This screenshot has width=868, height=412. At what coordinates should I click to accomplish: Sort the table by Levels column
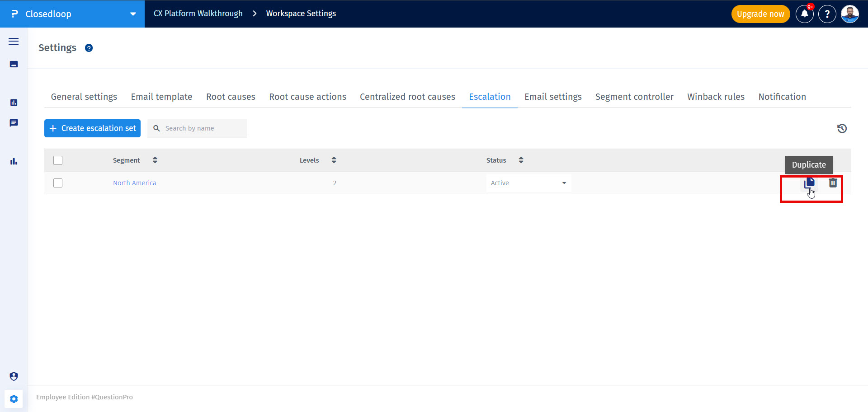[x=334, y=160]
